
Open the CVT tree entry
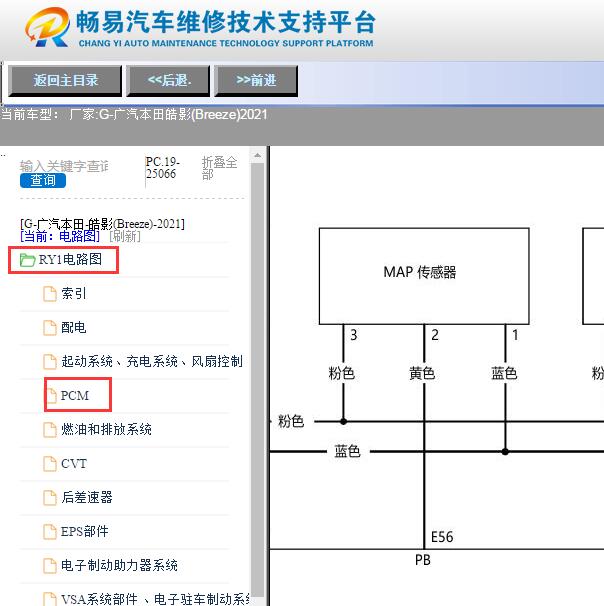(x=74, y=463)
